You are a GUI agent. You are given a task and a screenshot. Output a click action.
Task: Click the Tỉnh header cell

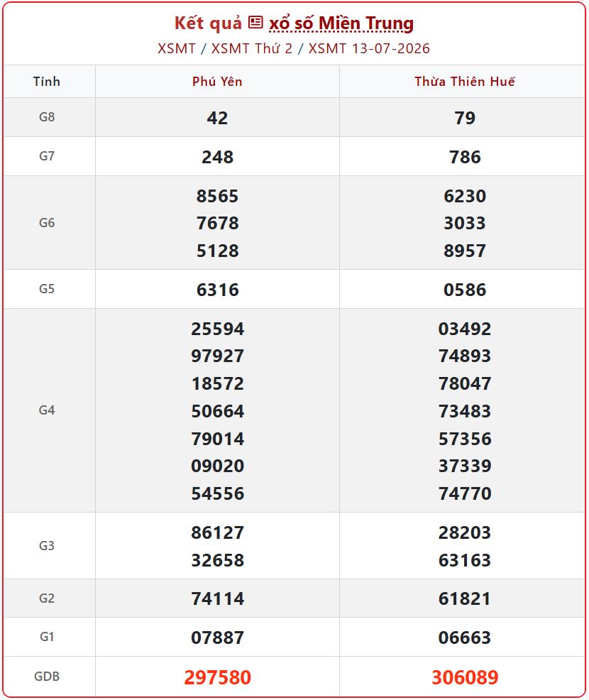pos(46,82)
